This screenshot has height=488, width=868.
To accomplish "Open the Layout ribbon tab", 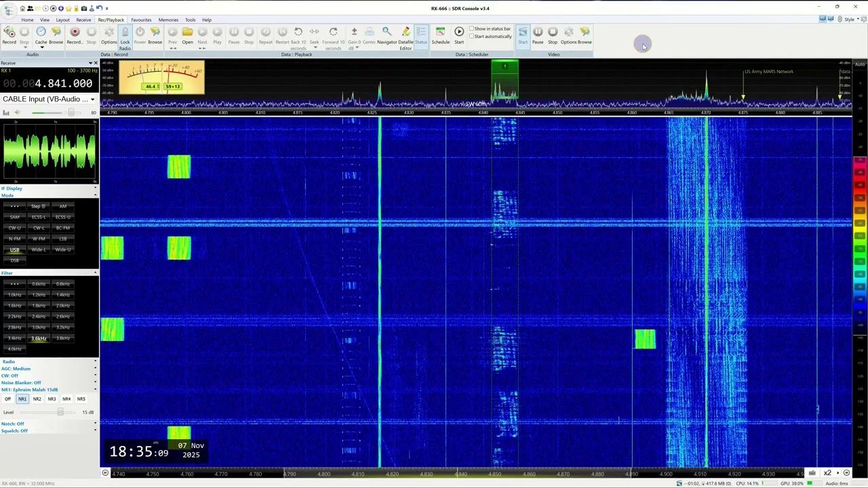I will (62, 20).
